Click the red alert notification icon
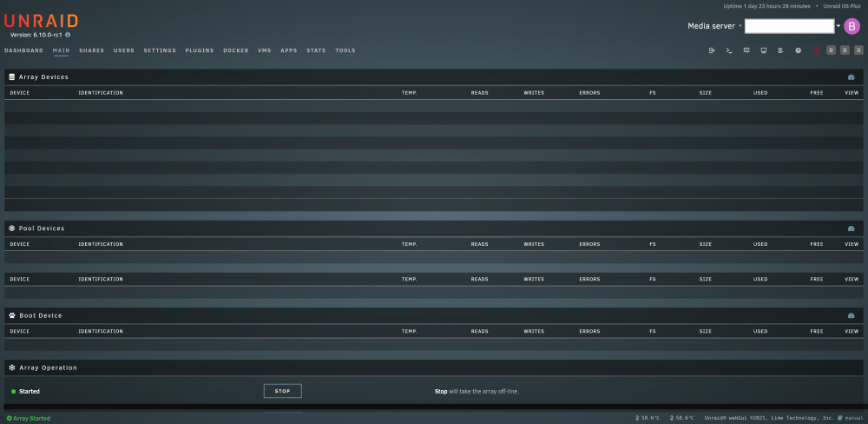868x424 pixels. point(816,50)
